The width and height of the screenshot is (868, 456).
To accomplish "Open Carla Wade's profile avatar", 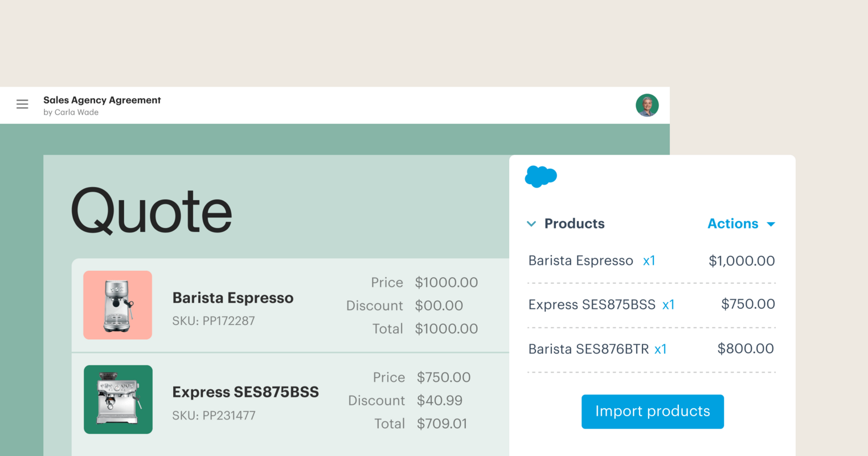I will point(647,105).
